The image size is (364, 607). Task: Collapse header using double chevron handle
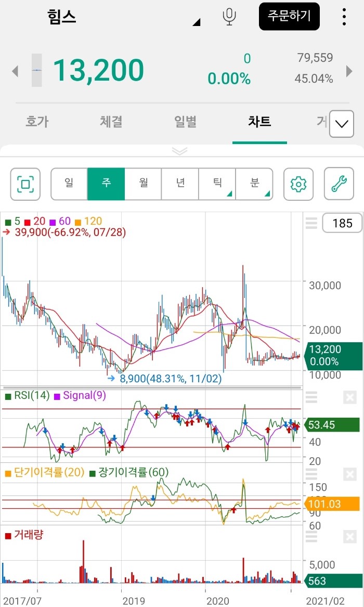(180, 151)
